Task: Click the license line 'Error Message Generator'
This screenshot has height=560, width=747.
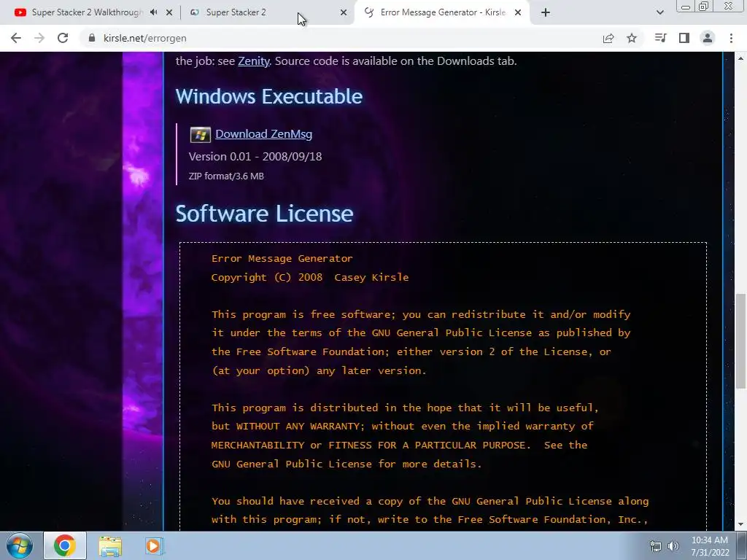Action: click(x=282, y=259)
